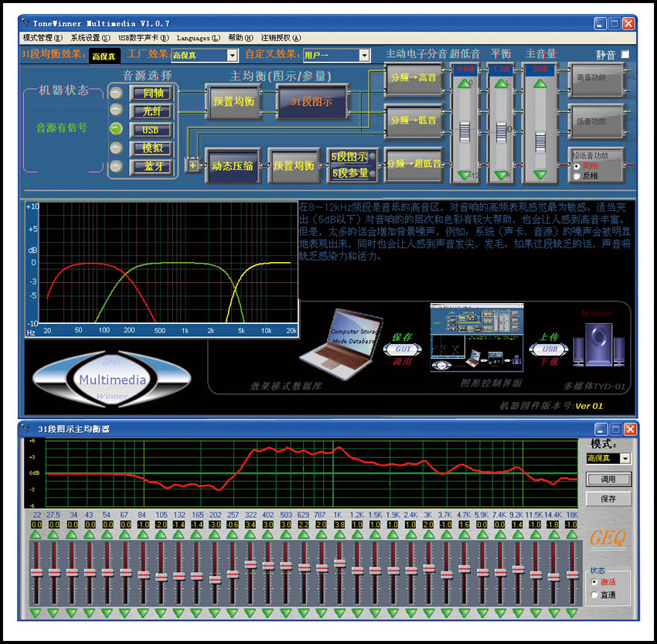Expand the 自定义效果 dropdown
This screenshot has height=644, width=657.
(364, 56)
